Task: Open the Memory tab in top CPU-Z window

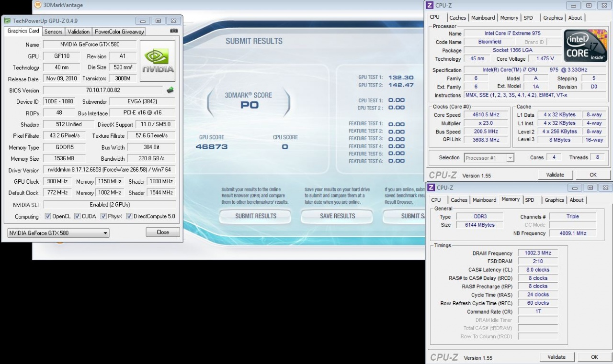Action: point(509,18)
